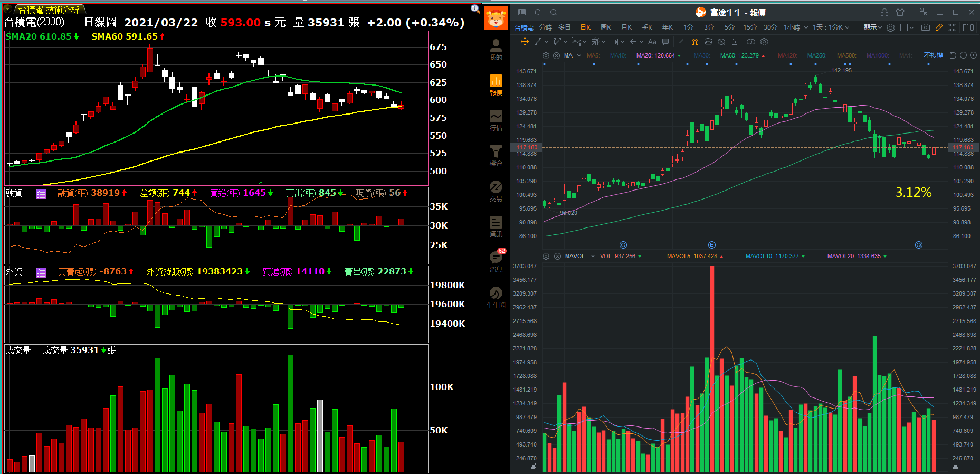Toggle the orange pencil drawing mode
This screenshot has height=474, width=980.
(939, 27)
